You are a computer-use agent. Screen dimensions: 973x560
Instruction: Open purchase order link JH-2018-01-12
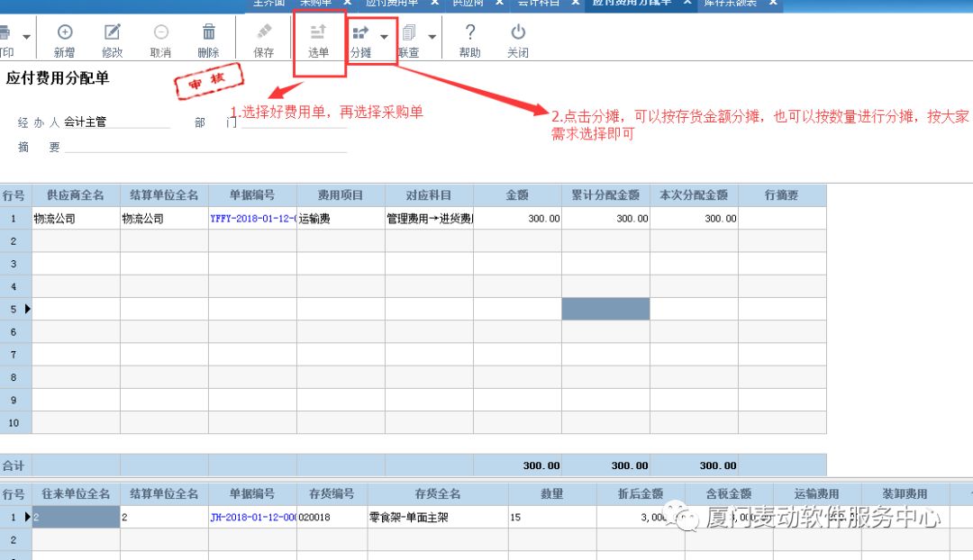(x=252, y=518)
